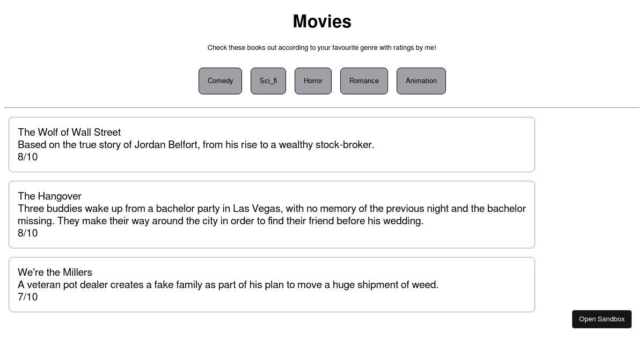Viewport: 644px width, 338px height.
Task: Click the pot dealer description text
Action: 228,284
